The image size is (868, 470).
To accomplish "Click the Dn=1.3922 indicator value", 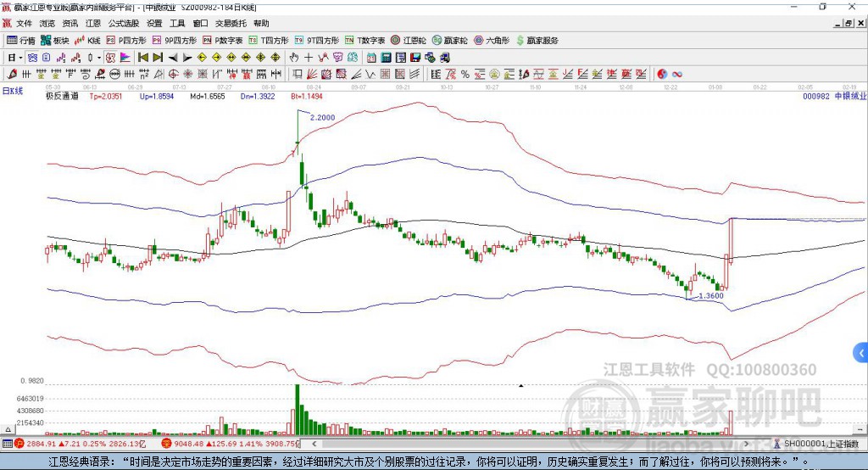I will coord(258,96).
